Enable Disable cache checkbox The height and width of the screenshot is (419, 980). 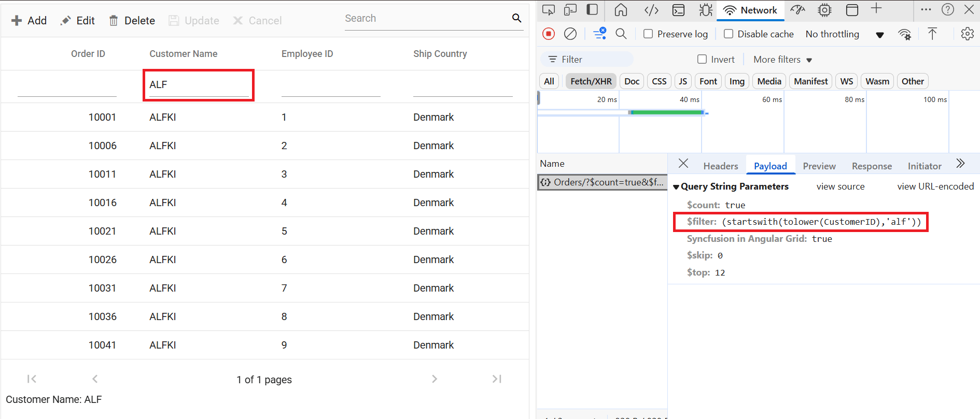coord(729,34)
